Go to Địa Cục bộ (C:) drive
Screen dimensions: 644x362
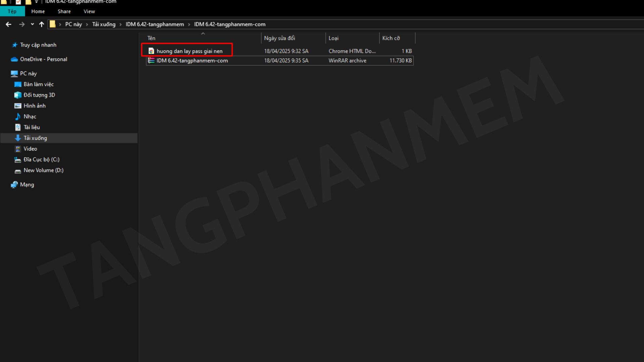41,160
